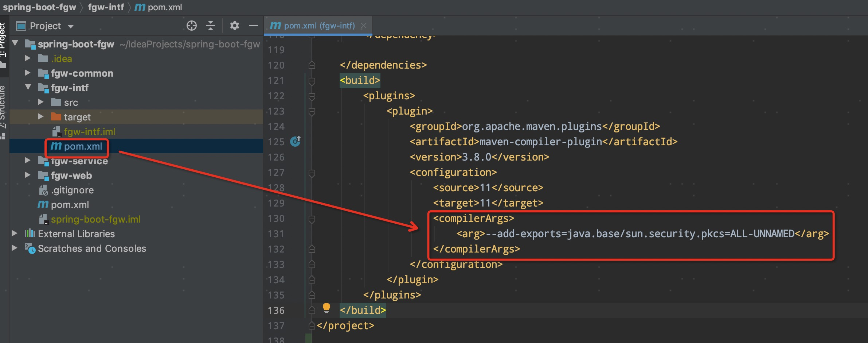Hide the Project tool window with minus icon

pyautogui.click(x=254, y=26)
